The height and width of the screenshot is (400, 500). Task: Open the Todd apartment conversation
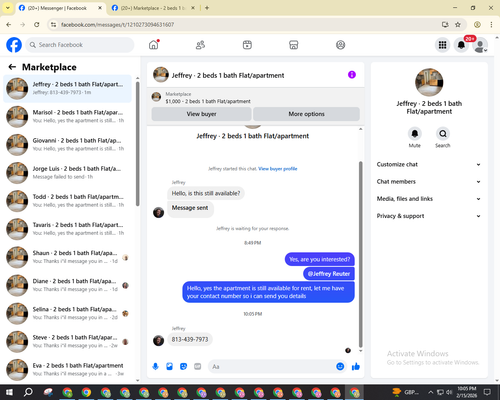point(68,201)
